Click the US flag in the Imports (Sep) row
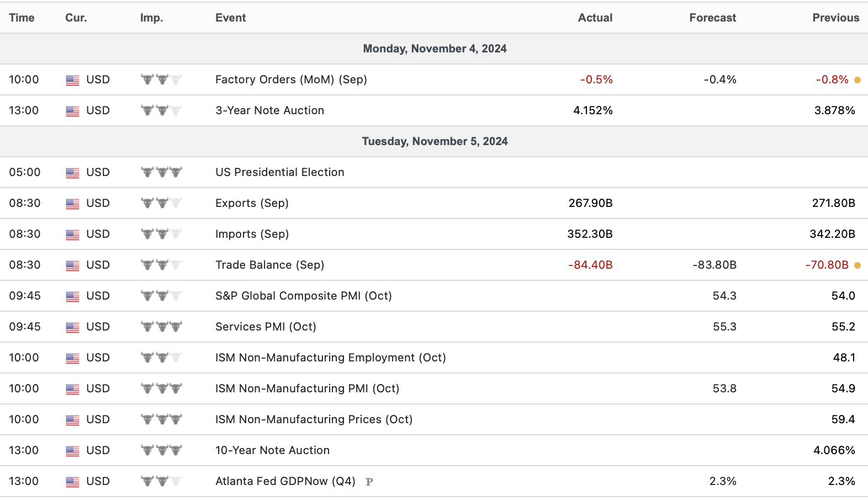This screenshot has height=501, width=868. (72, 234)
